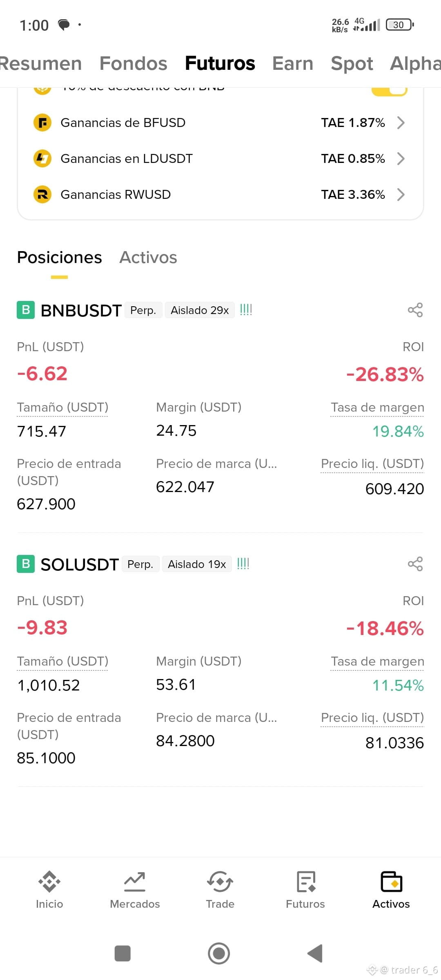Open the Trade icon in bottom bar

point(220,882)
